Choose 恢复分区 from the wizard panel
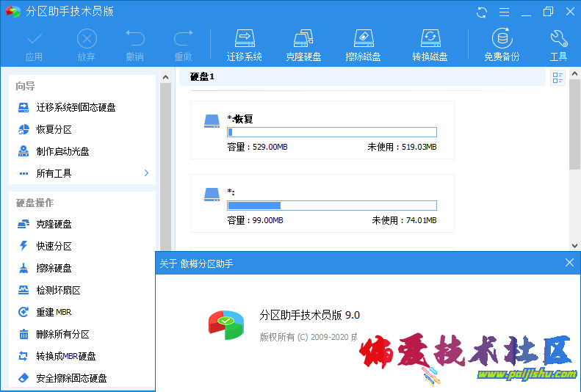581x392 pixels. coord(54,129)
